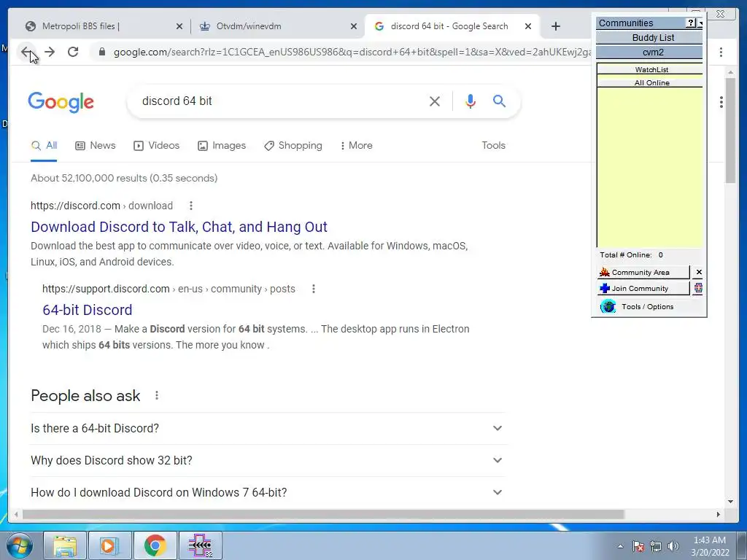Screen dimensions: 747x560
Task: Open the '64-bit Discord' result link
Action: (x=88, y=310)
